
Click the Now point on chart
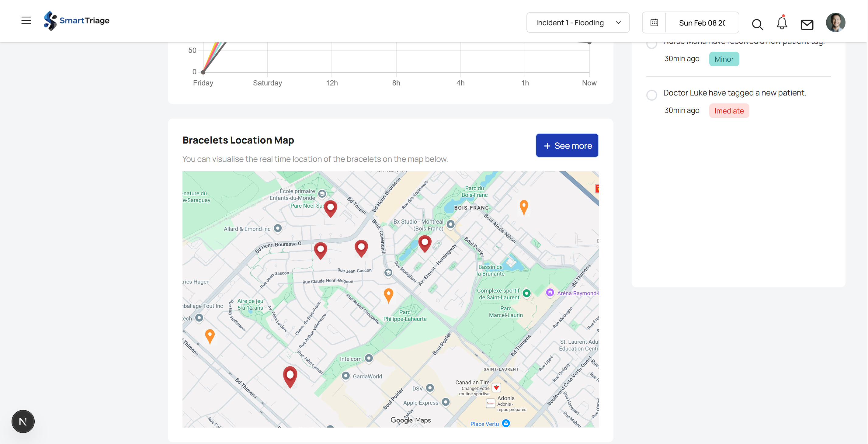coord(589,43)
